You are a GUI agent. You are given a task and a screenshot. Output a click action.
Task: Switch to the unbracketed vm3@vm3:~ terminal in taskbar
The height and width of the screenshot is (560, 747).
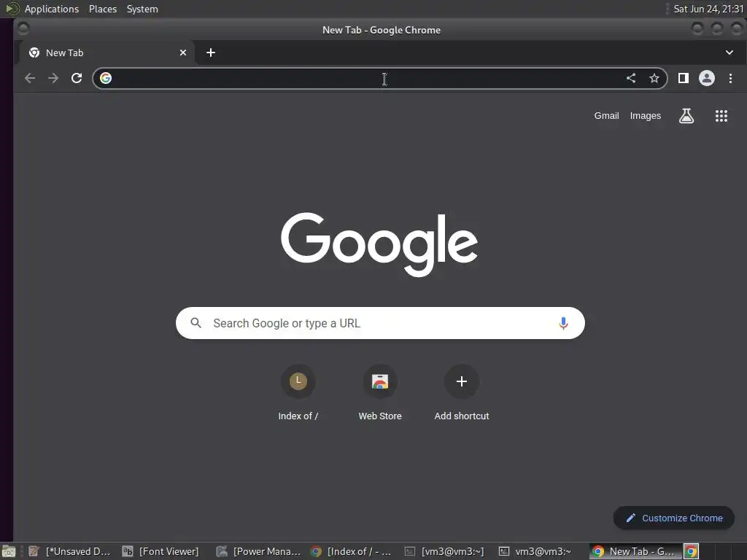(x=535, y=551)
